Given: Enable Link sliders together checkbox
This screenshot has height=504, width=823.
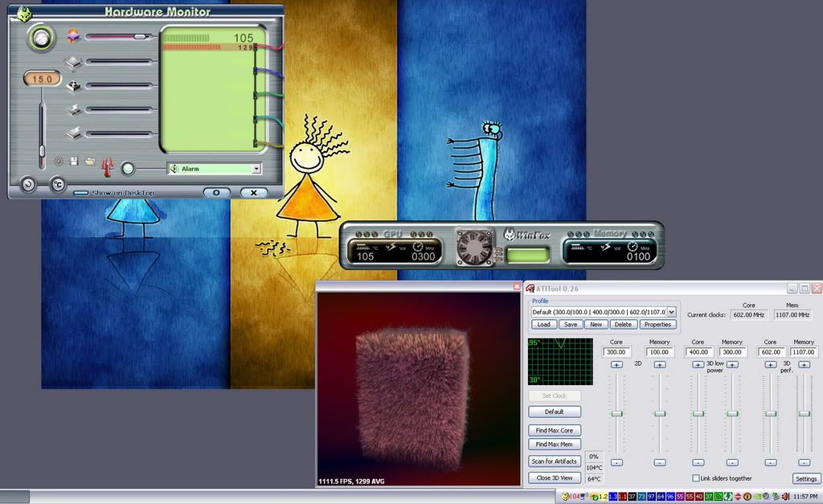Looking at the screenshot, I should click(x=696, y=478).
